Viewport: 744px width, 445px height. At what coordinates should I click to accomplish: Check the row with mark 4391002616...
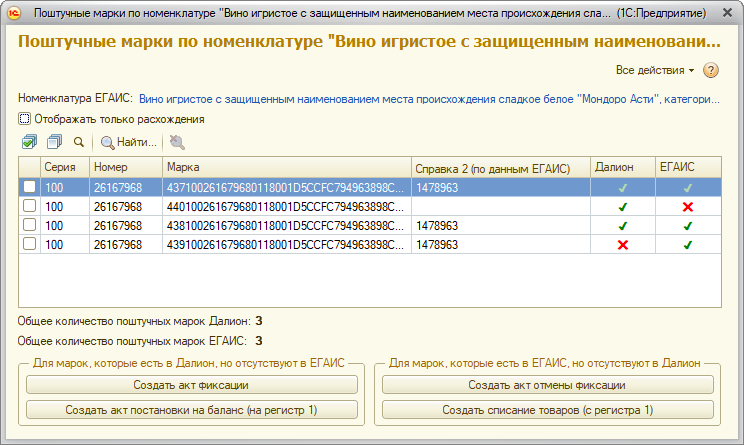tap(29, 244)
